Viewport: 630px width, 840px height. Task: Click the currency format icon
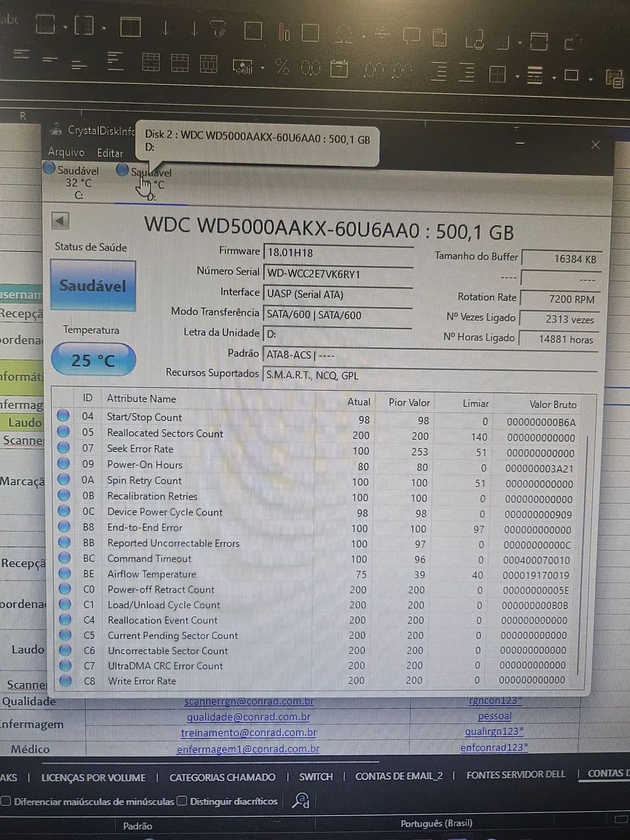pos(242,66)
